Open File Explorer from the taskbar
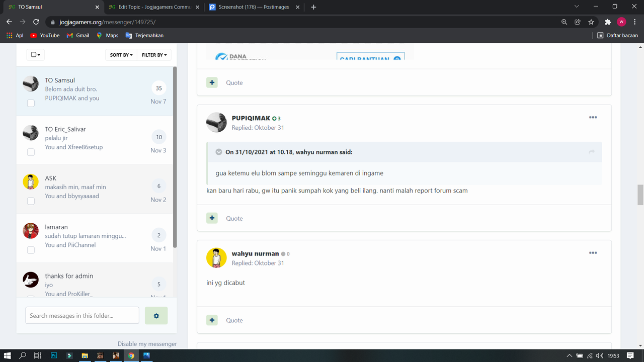Image resolution: width=644 pixels, height=362 pixels. click(85, 355)
